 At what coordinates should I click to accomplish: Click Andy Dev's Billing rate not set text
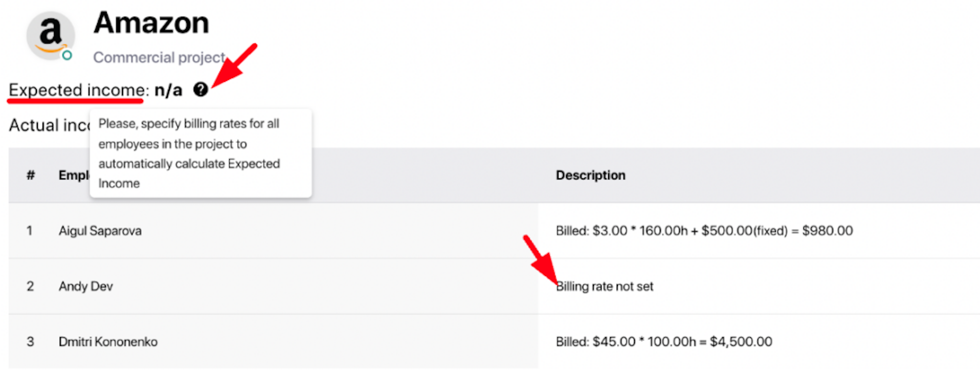[x=604, y=286]
